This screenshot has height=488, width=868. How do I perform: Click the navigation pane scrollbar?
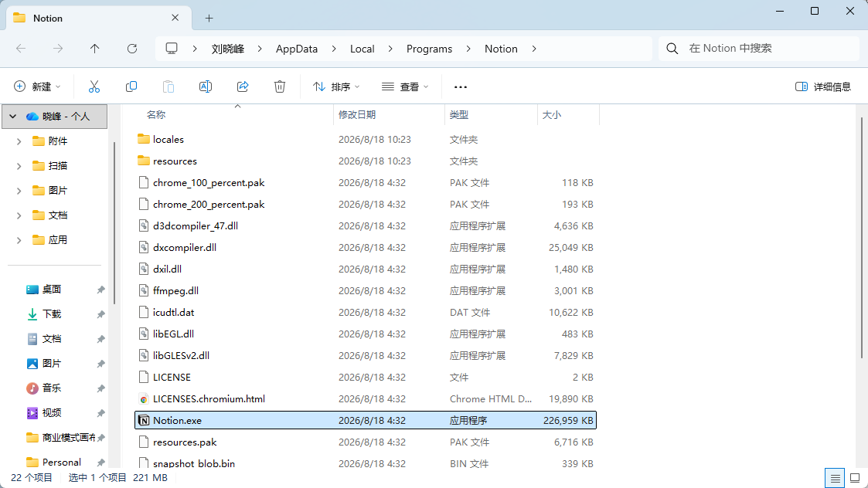click(114, 223)
